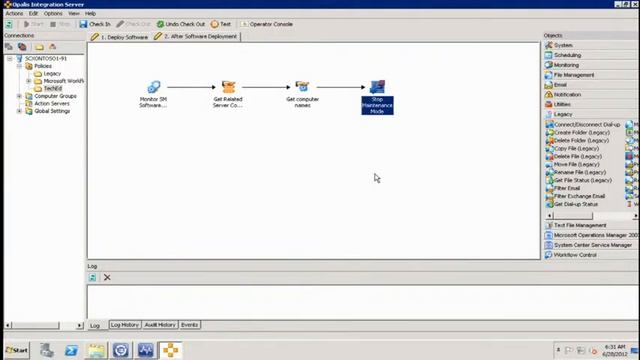The image size is (640, 360).
Task: Click the Check In toolbar button
Action: click(95, 24)
